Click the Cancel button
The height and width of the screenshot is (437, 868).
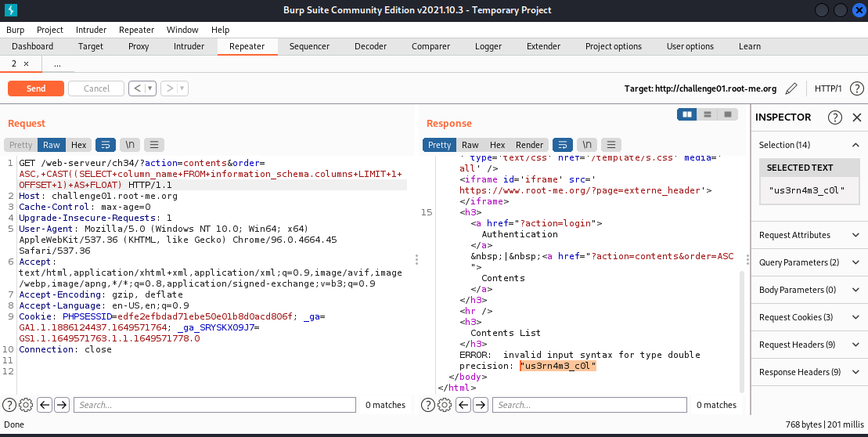96,88
